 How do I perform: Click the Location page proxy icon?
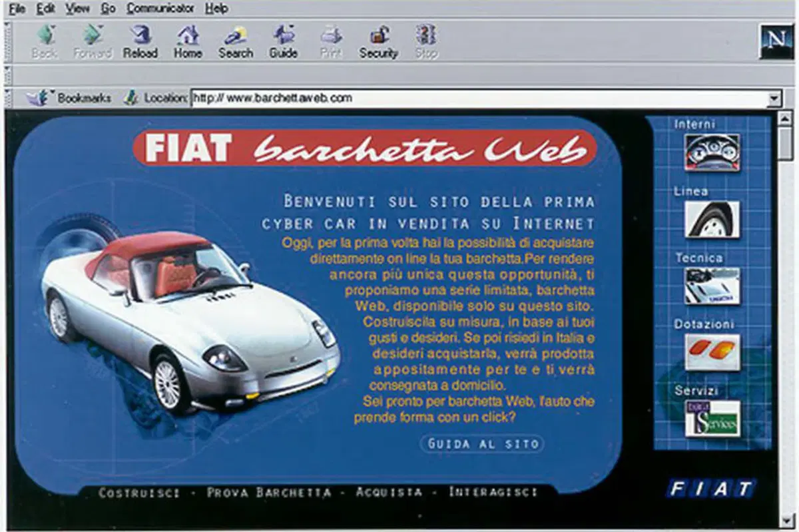pos(131,98)
